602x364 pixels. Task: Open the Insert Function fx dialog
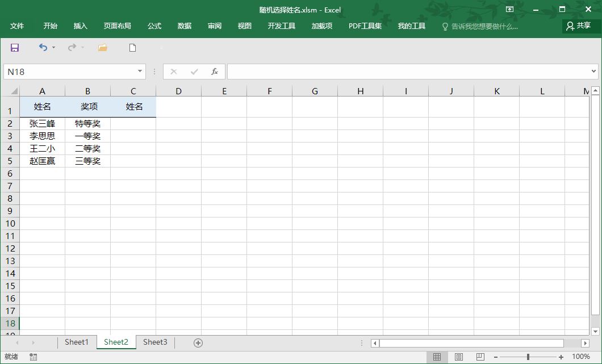215,72
